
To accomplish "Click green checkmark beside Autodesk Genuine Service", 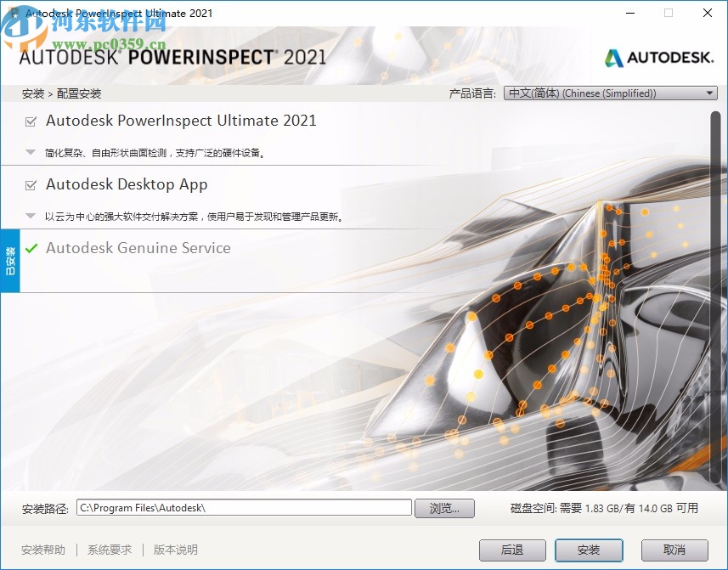I will [31, 248].
